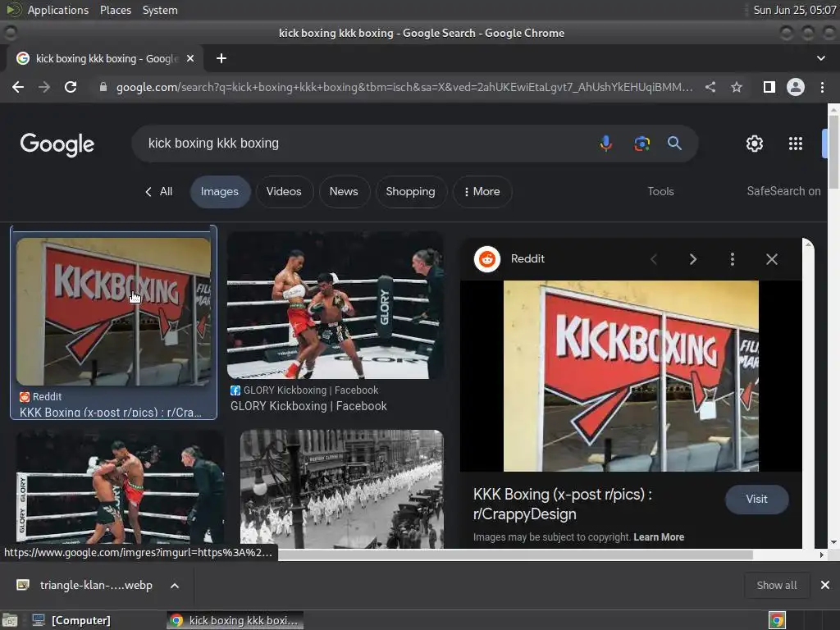Expand the More search categories menu
Image resolution: width=840 pixels, height=630 pixels.
[x=482, y=191]
